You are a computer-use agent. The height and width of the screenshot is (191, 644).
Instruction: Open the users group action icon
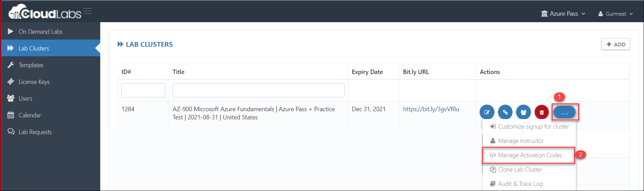(x=523, y=112)
